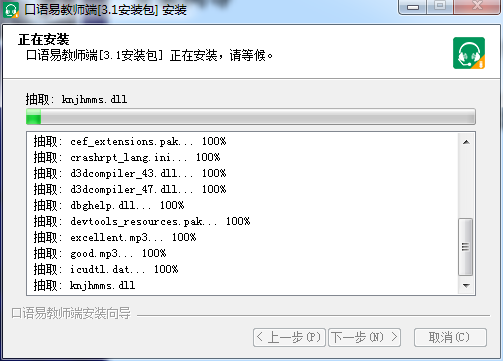Select the d3dcompiler_47.dll log row
The image size is (503, 361).
coord(130,189)
